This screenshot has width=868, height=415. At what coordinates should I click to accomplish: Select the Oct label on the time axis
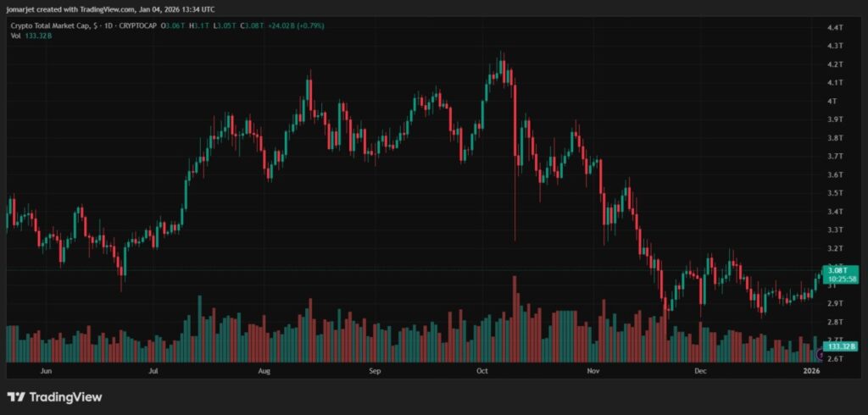click(x=482, y=371)
